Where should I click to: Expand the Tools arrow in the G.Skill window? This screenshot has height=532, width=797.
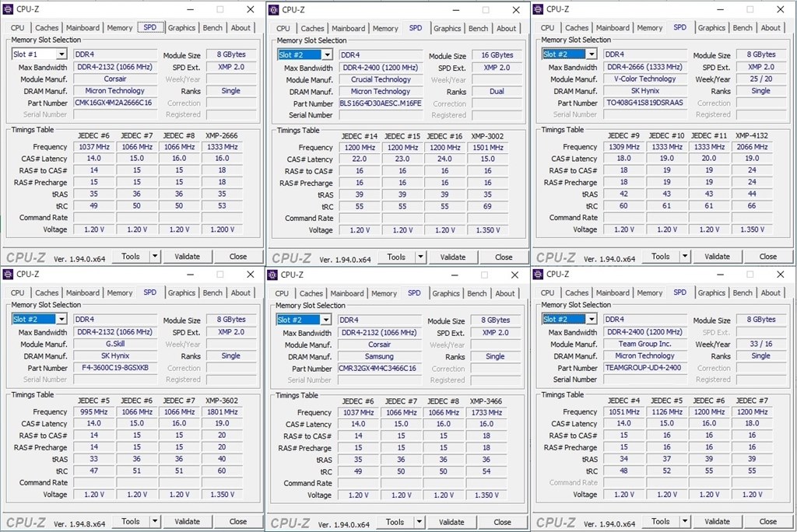155,521
